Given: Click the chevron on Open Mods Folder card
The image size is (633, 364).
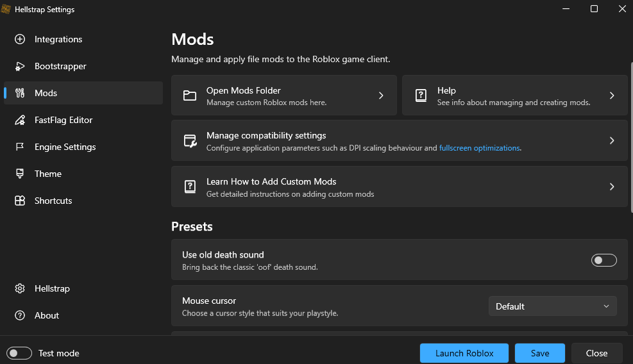Looking at the screenshot, I should click(381, 95).
